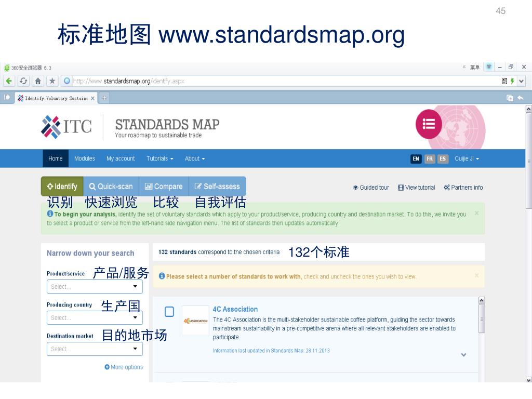Screen dimensions: 532x399
Task: Open a new browser tab
Action: (104, 98)
